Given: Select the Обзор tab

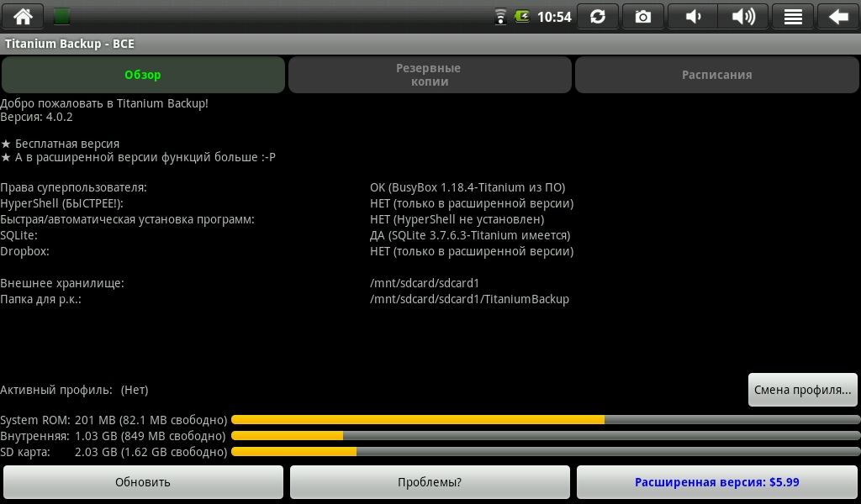Looking at the screenshot, I should (143, 75).
